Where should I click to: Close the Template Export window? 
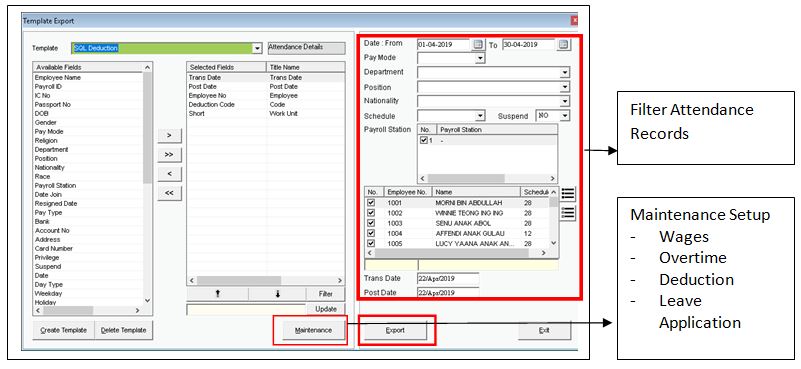click(574, 20)
